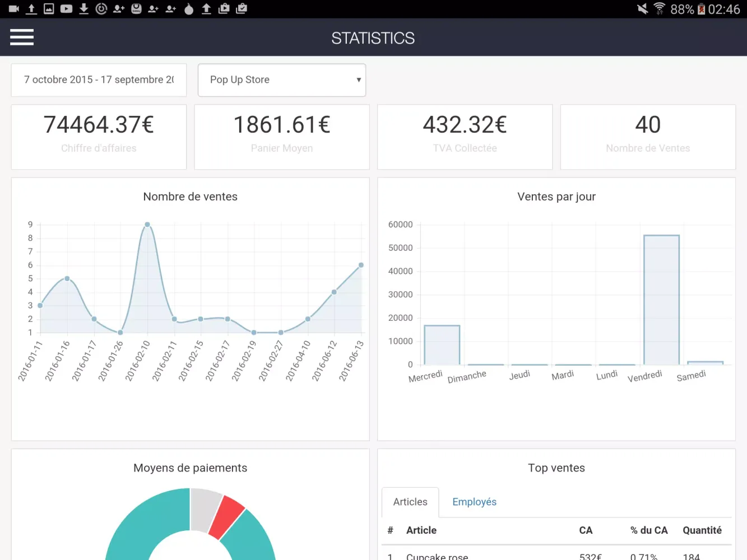Select the 2016-02-10 peak data point

pos(147,225)
